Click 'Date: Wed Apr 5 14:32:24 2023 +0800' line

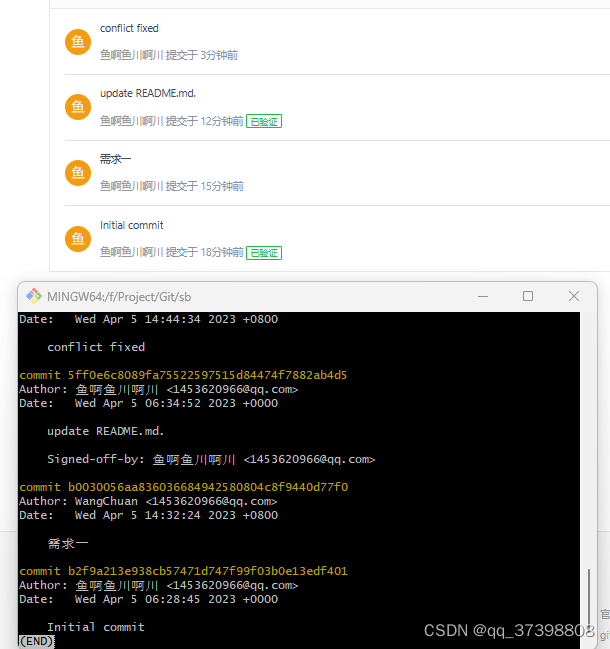[149, 515]
